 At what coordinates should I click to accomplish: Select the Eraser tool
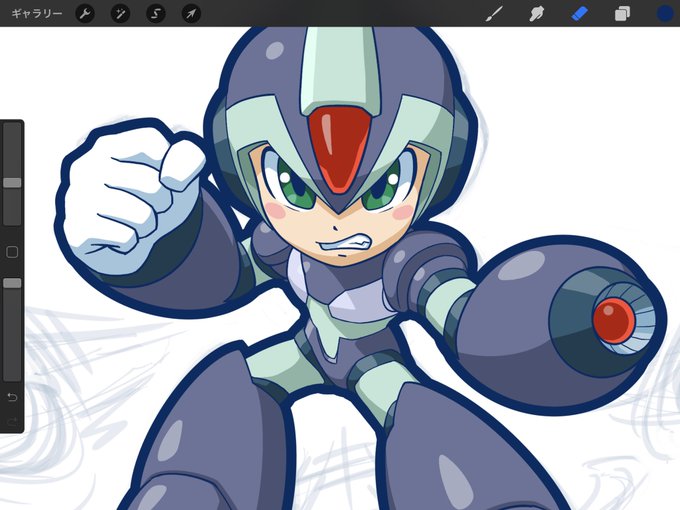point(579,13)
